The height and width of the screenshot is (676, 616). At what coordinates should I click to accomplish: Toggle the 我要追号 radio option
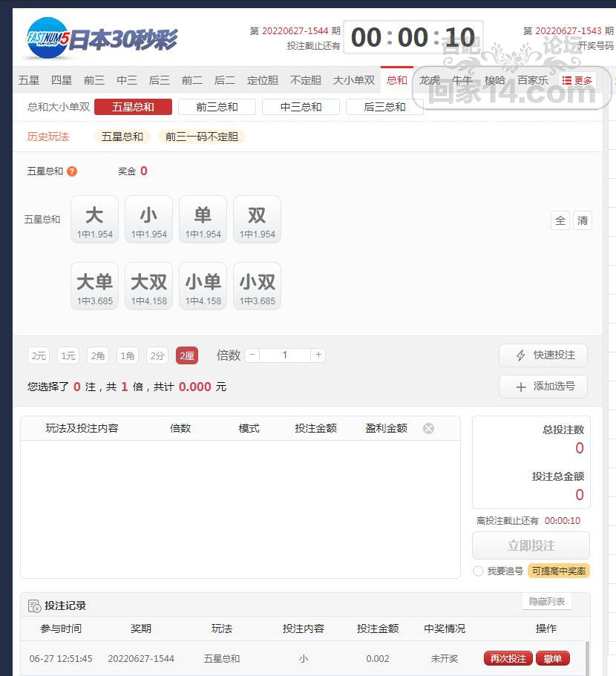click(x=478, y=571)
